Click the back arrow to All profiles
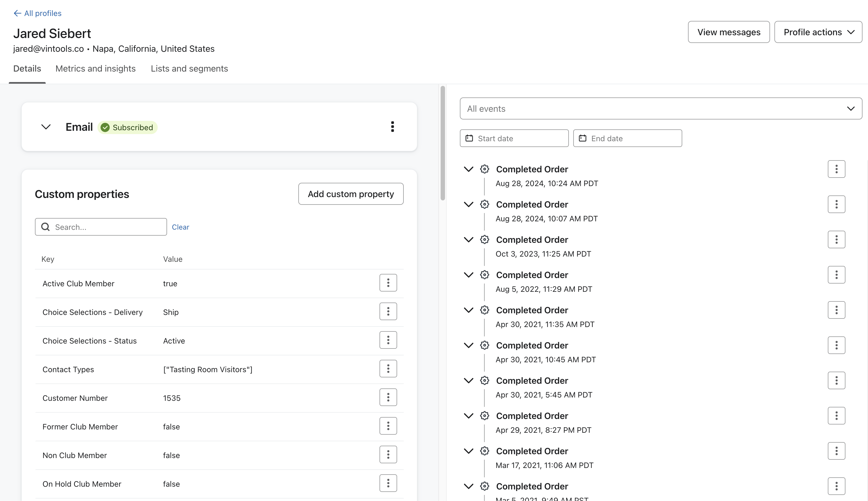Viewport: 868px width, 501px height. coord(17,13)
